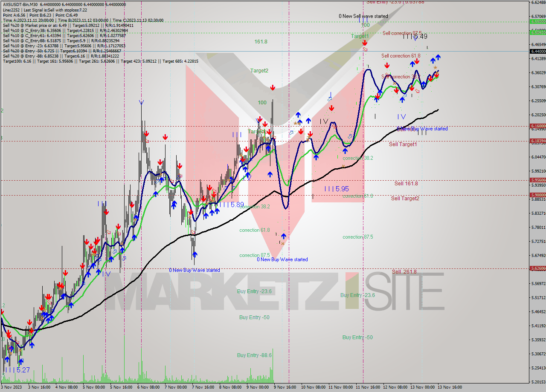Click the '9 Nov 16:00' time axis label
The image size is (546, 392).
pyautogui.click(x=285, y=387)
